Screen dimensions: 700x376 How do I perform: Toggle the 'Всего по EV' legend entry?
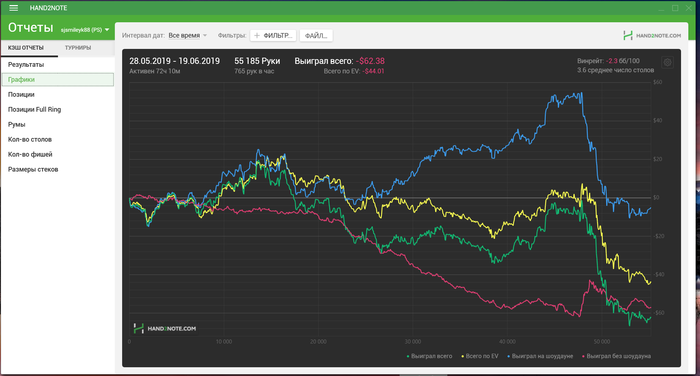(480, 356)
